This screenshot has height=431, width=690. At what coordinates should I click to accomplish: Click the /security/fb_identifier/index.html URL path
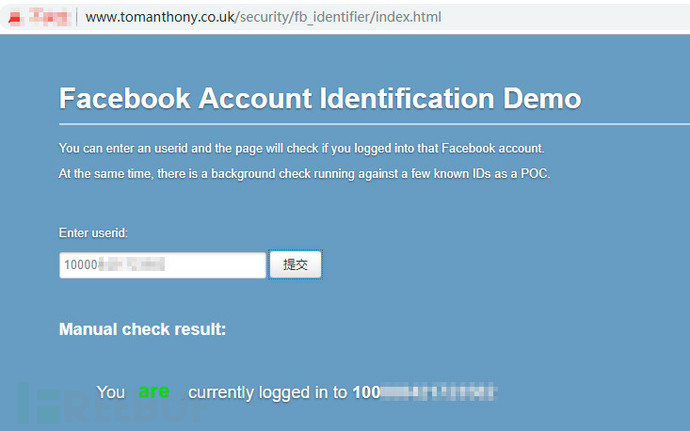(338, 17)
